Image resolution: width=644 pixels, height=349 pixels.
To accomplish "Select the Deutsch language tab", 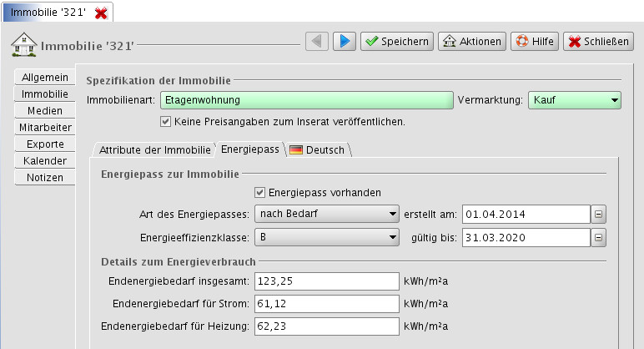I will [x=319, y=150].
